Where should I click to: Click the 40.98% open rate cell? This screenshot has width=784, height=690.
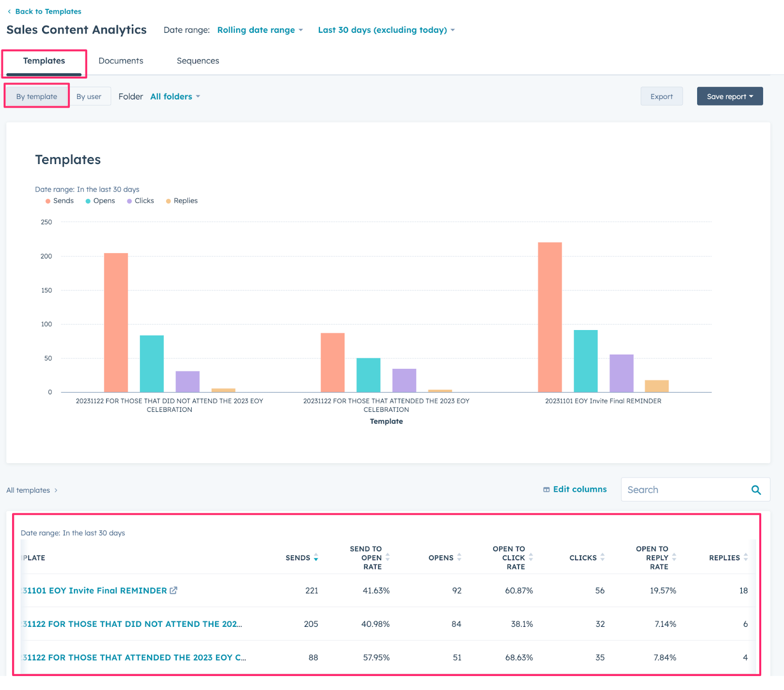click(375, 624)
